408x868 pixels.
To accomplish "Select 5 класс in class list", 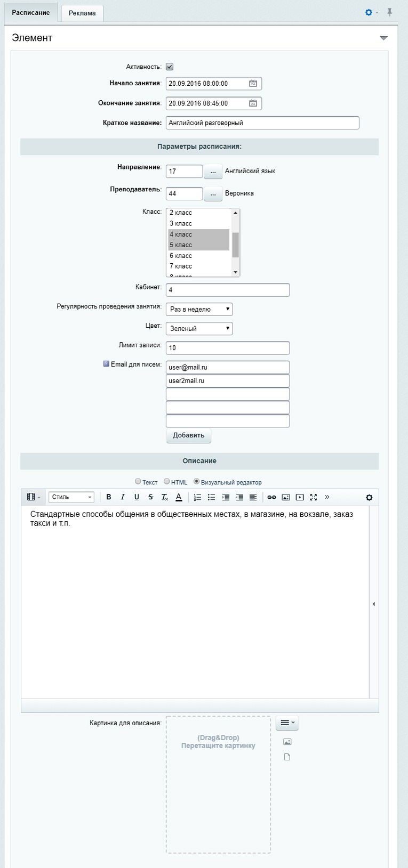I will (198, 245).
